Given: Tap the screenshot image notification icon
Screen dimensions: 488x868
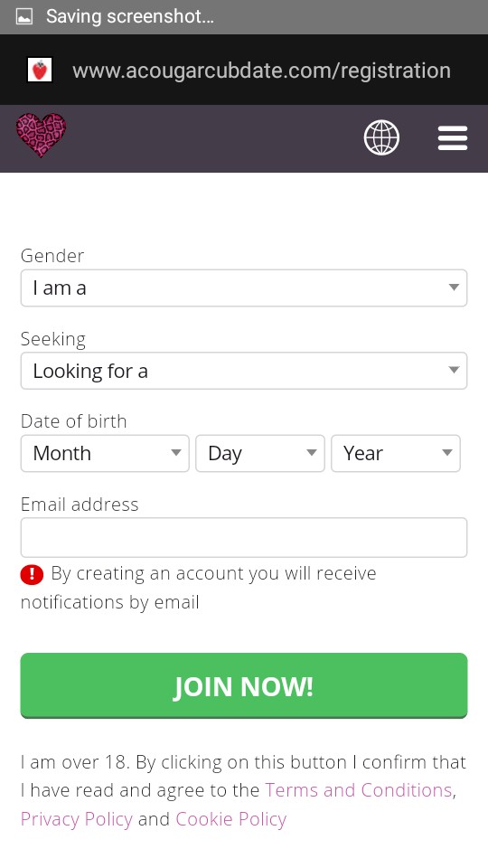Looking at the screenshot, I should coord(23,16).
